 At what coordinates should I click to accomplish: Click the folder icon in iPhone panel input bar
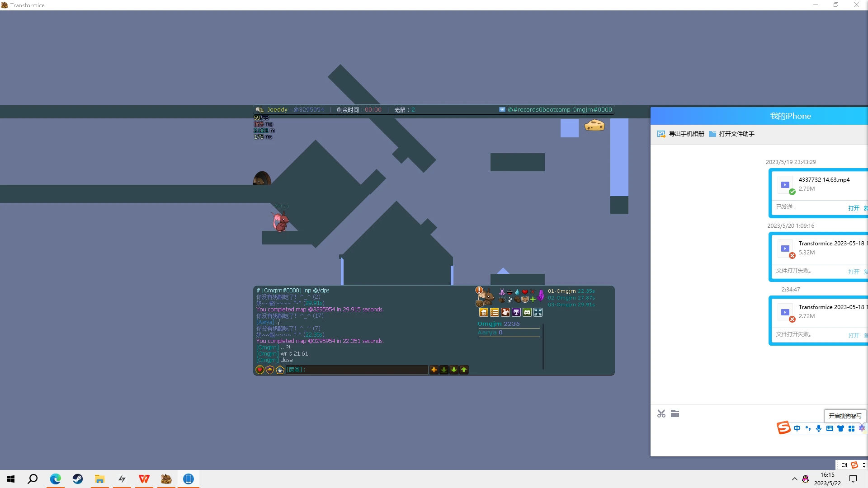click(675, 413)
